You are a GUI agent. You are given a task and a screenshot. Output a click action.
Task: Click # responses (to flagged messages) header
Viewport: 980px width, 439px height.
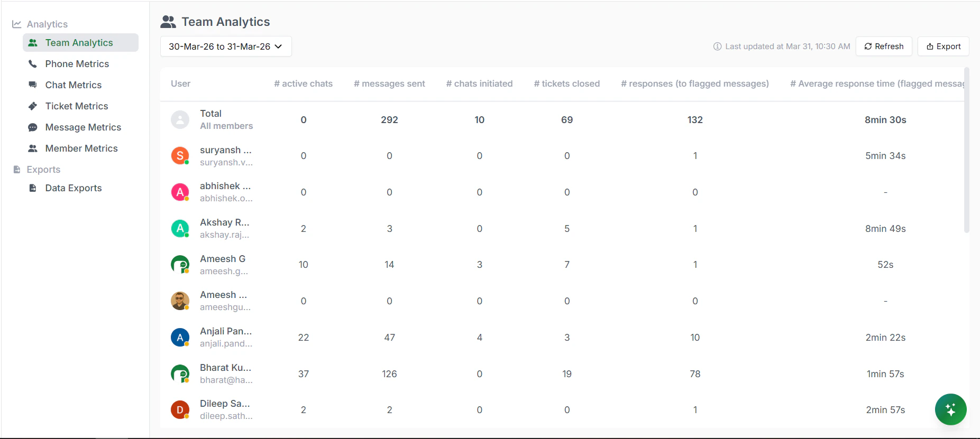click(695, 83)
